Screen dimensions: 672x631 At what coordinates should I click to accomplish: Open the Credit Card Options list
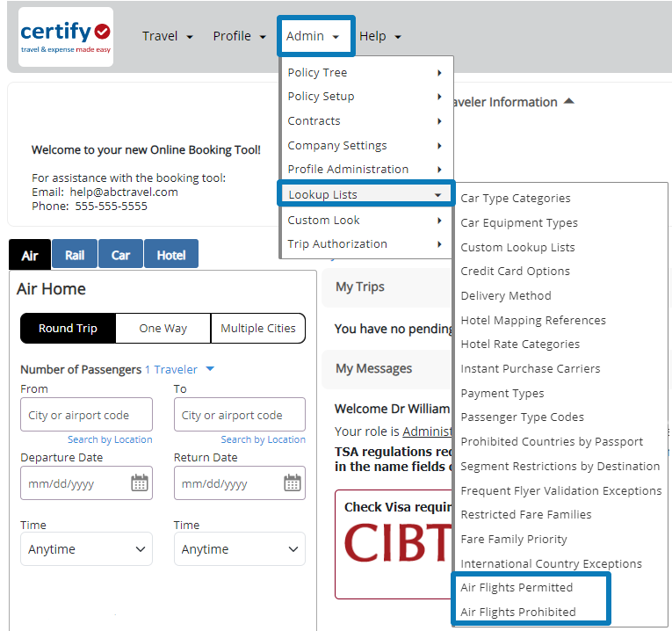point(516,272)
